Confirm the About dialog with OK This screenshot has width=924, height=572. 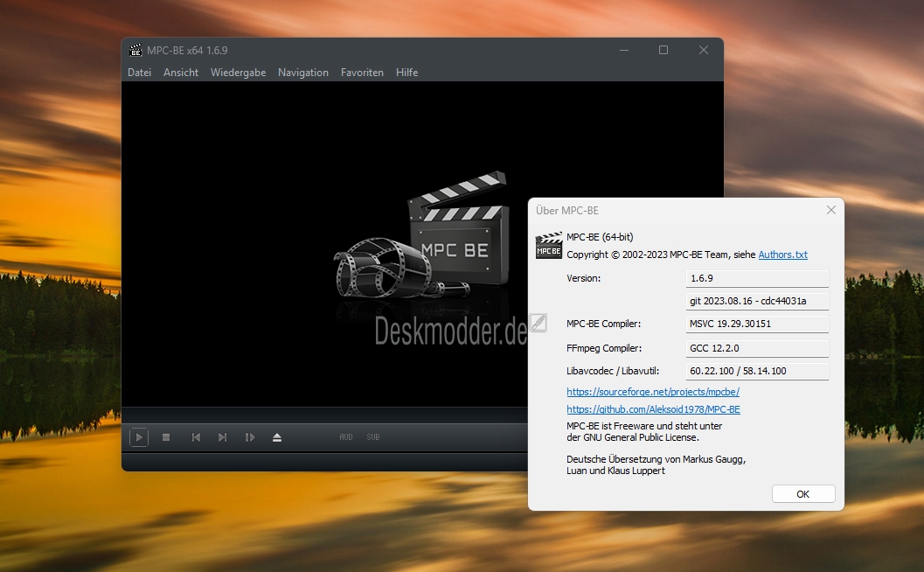(803, 494)
